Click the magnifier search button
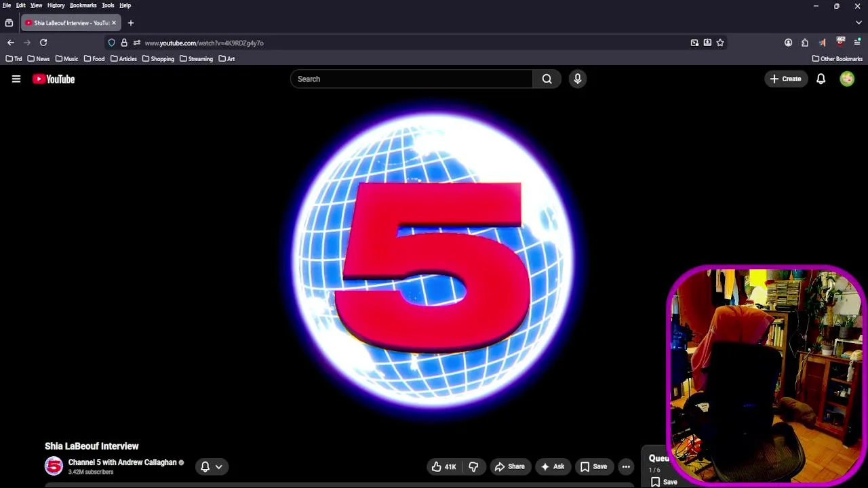This screenshot has width=868, height=488. click(547, 79)
